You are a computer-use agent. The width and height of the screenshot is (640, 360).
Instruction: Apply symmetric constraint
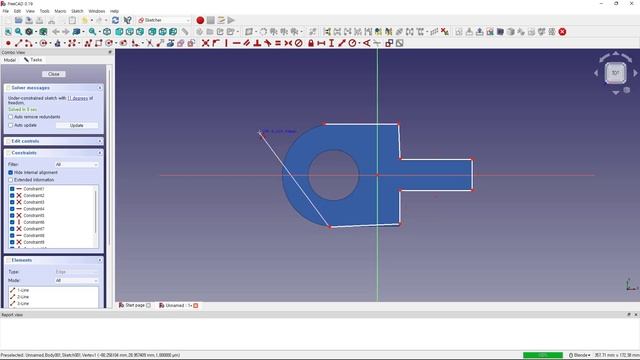click(288, 43)
